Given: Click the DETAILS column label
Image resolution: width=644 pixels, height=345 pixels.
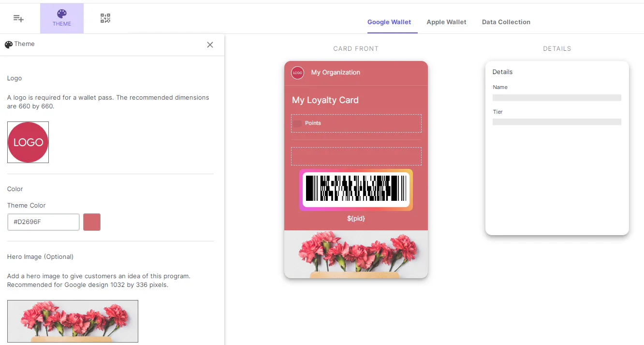Looking at the screenshot, I should (557, 49).
